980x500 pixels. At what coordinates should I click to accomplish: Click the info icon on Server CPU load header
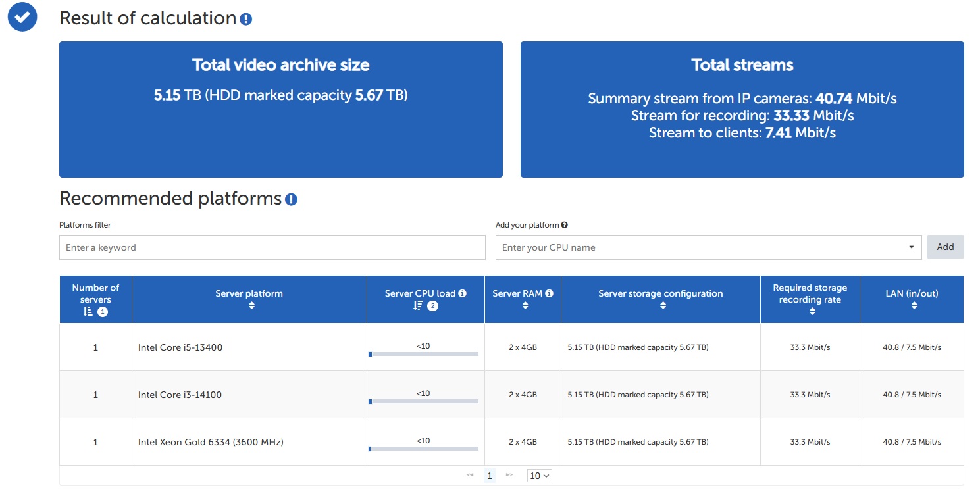point(462,293)
